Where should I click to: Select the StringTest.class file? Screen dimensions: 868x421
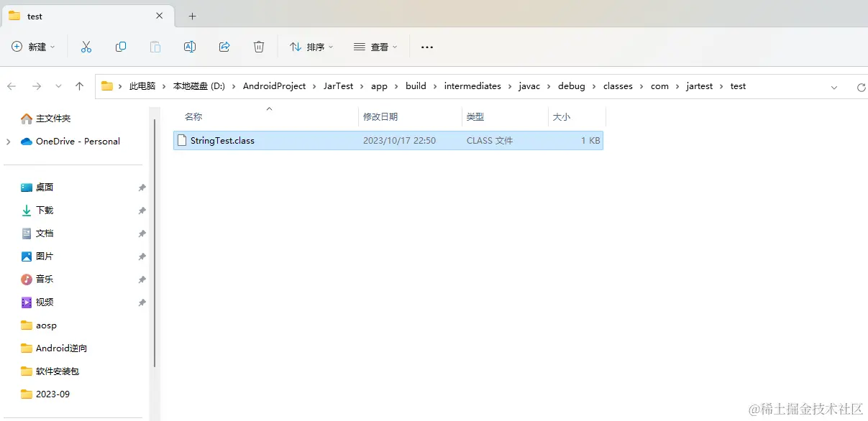388,141
